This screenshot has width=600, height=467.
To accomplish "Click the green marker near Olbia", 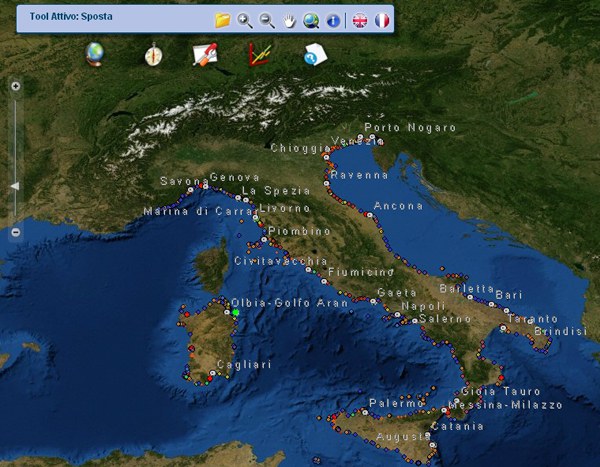I will tap(236, 312).
